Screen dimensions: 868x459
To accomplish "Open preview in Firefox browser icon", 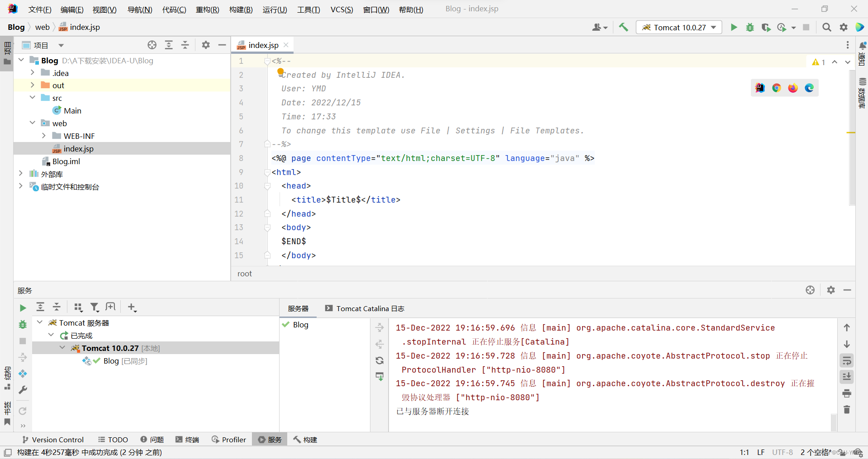I will tap(793, 88).
